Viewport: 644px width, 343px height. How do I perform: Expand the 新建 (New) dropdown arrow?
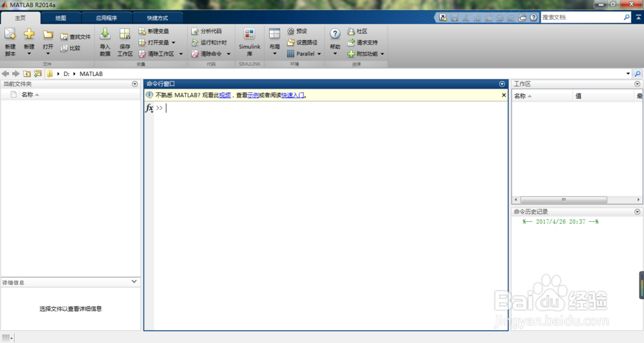point(29,54)
